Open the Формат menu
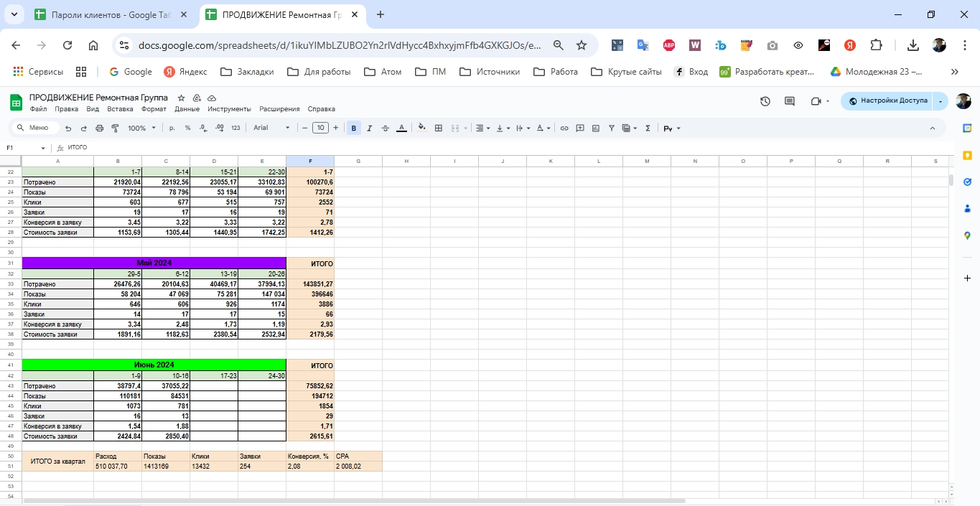 pyautogui.click(x=154, y=109)
